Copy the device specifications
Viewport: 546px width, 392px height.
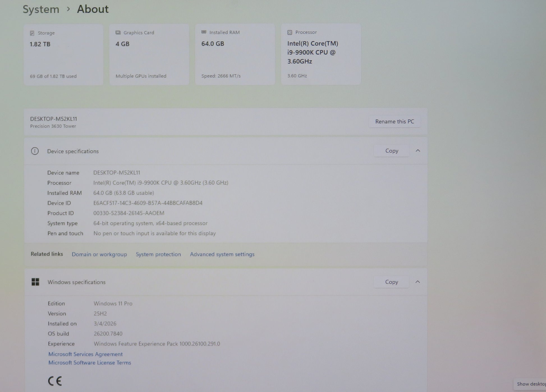392,151
